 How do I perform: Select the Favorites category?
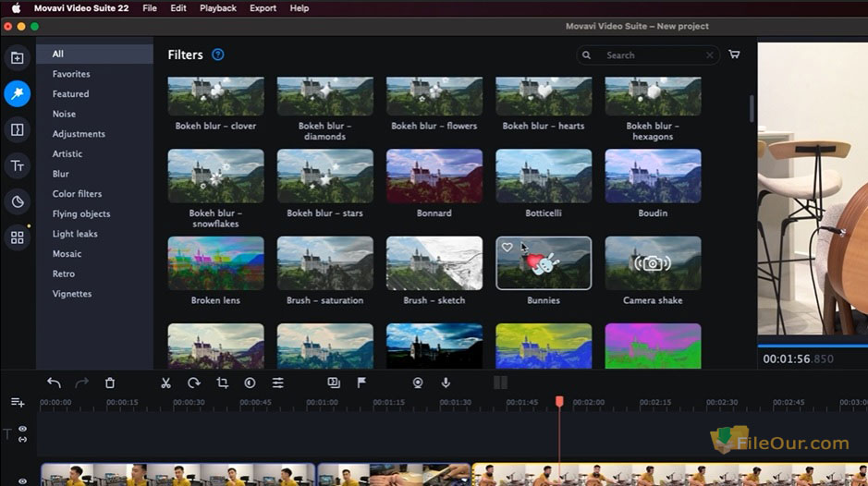tap(94, 74)
